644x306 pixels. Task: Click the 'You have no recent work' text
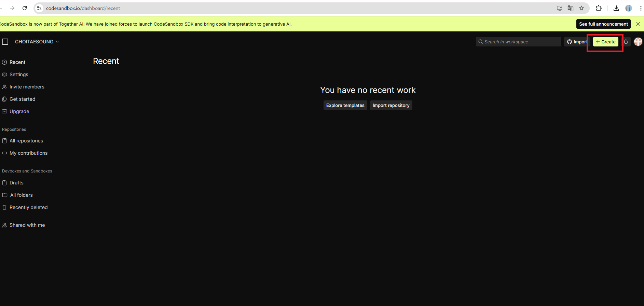[x=368, y=90]
